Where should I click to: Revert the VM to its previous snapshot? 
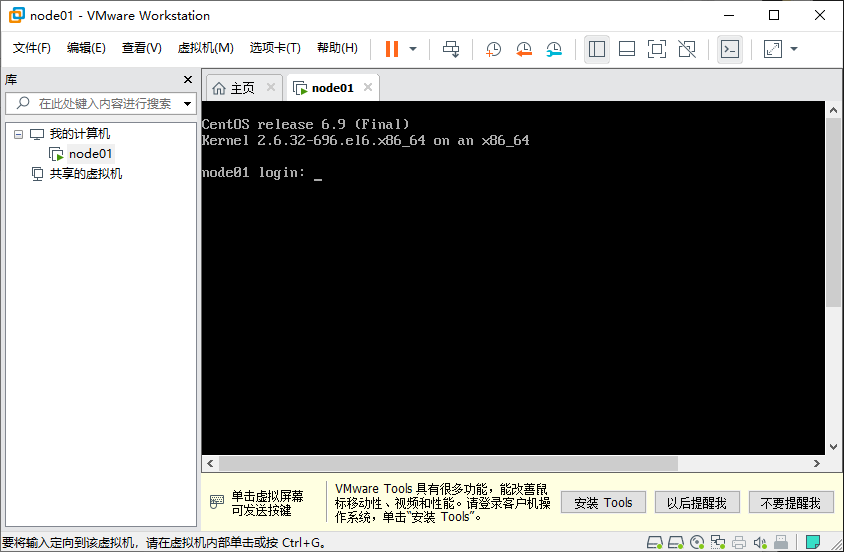tap(524, 49)
